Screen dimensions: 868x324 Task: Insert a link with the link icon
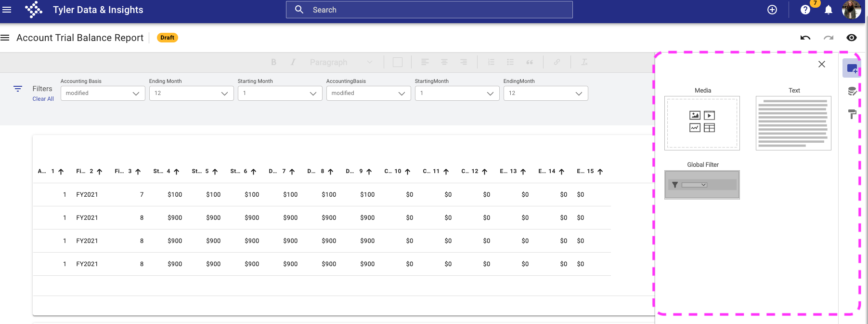coord(557,62)
